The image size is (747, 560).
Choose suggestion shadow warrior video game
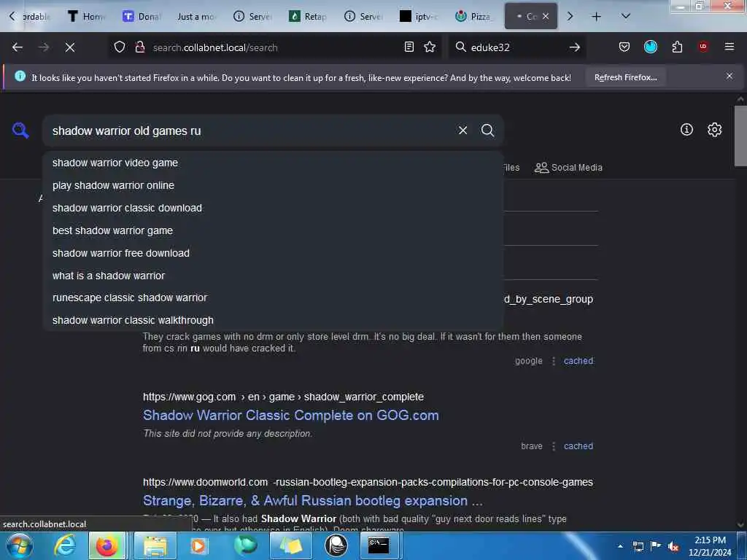click(x=273, y=163)
